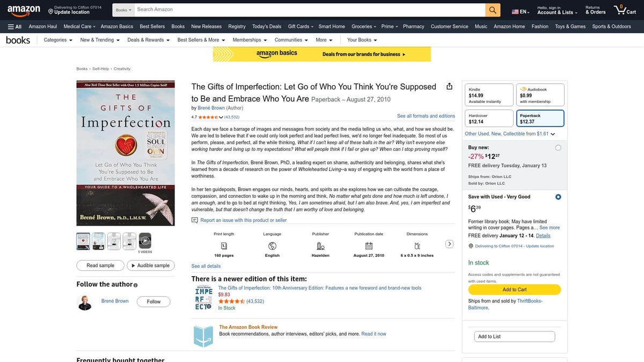Click the flag icon to report a product issue

pos(195,220)
